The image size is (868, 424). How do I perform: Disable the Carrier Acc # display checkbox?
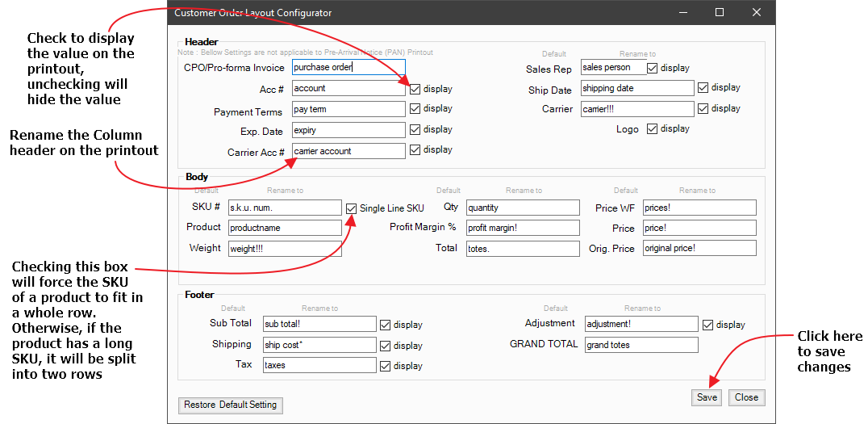415,149
